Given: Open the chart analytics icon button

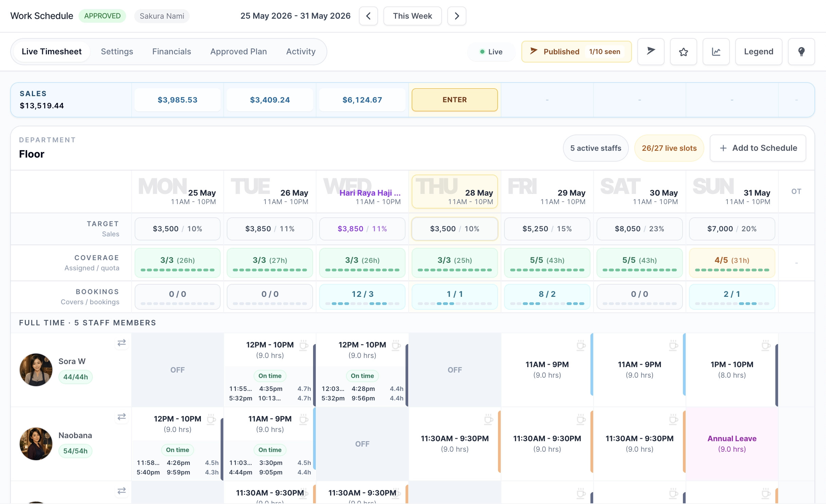Looking at the screenshot, I should click(716, 52).
